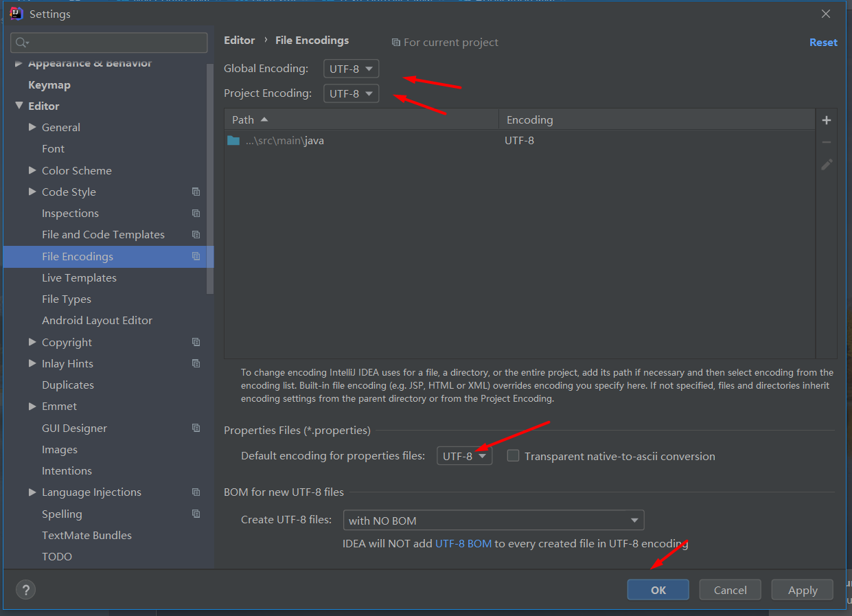The height and width of the screenshot is (616, 852).
Task: Click the pencil edit icon beside table
Action: (x=827, y=165)
